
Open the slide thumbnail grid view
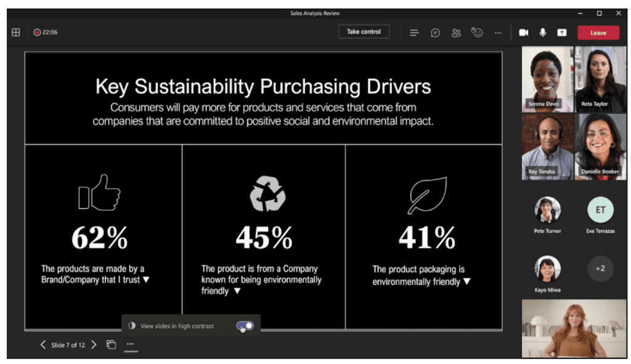click(x=111, y=345)
